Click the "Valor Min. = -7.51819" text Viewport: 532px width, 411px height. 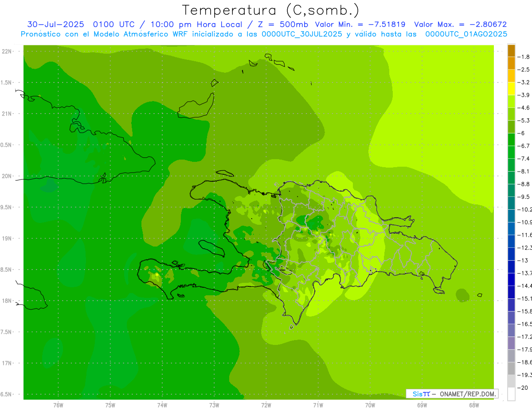pyautogui.click(x=360, y=24)
